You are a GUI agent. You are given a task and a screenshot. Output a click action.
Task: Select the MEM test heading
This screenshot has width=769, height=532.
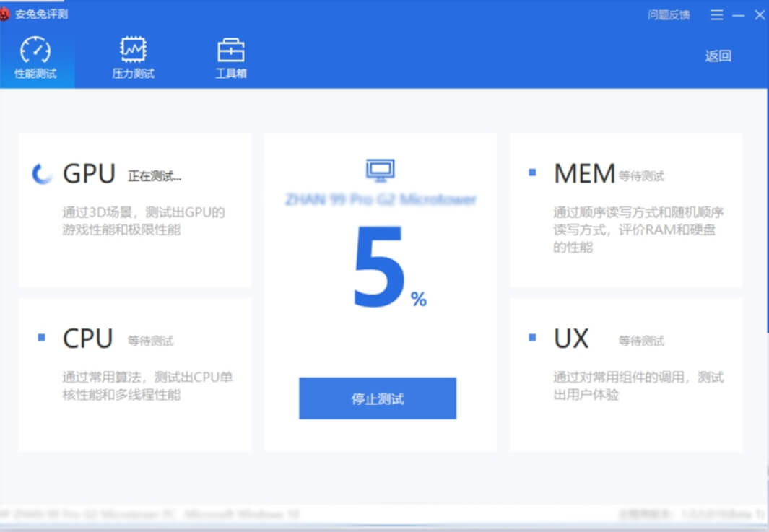[584, 173]
